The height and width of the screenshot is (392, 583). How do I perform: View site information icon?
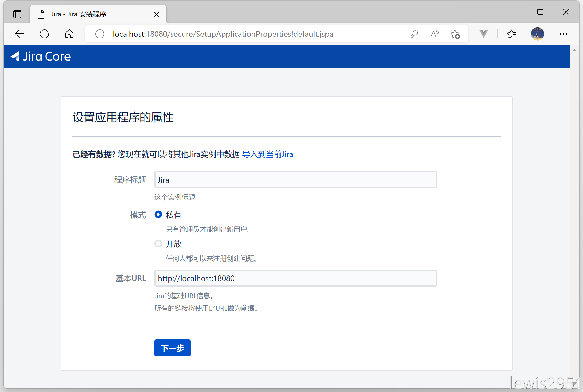coord(100,34)
